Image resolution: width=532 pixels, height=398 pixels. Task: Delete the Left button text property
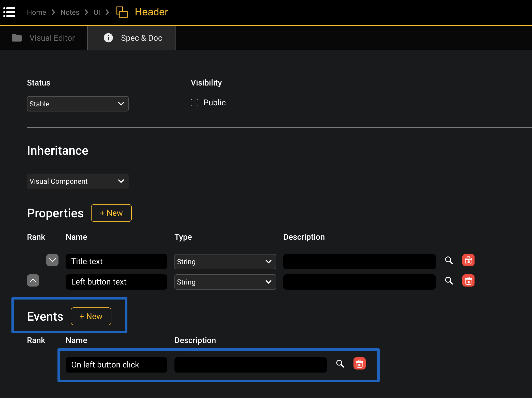[x=468, y=281]
